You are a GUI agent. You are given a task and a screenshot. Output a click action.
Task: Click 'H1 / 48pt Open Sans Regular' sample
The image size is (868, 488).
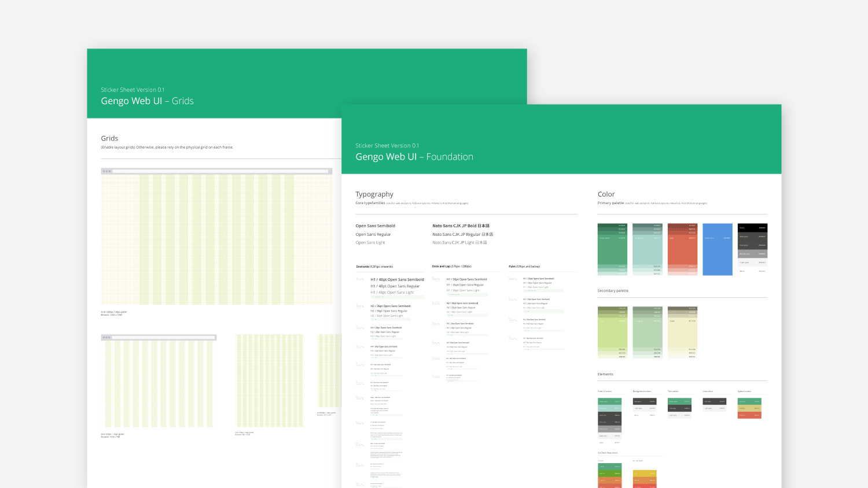[x=395, y=286]
